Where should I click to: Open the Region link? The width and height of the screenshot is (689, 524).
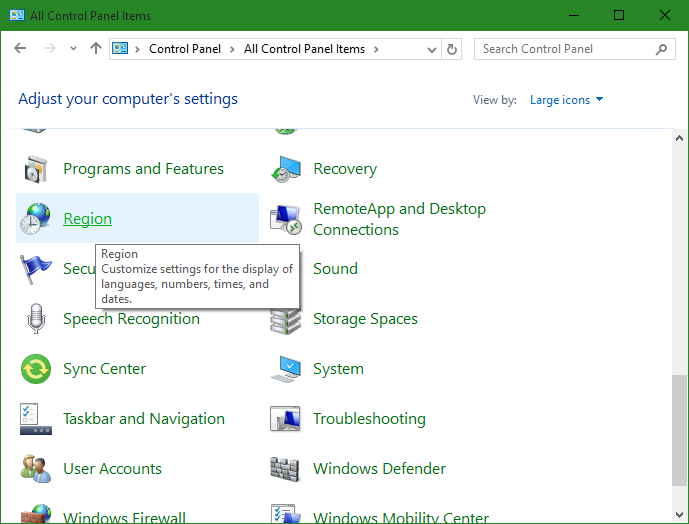[87, 218]
